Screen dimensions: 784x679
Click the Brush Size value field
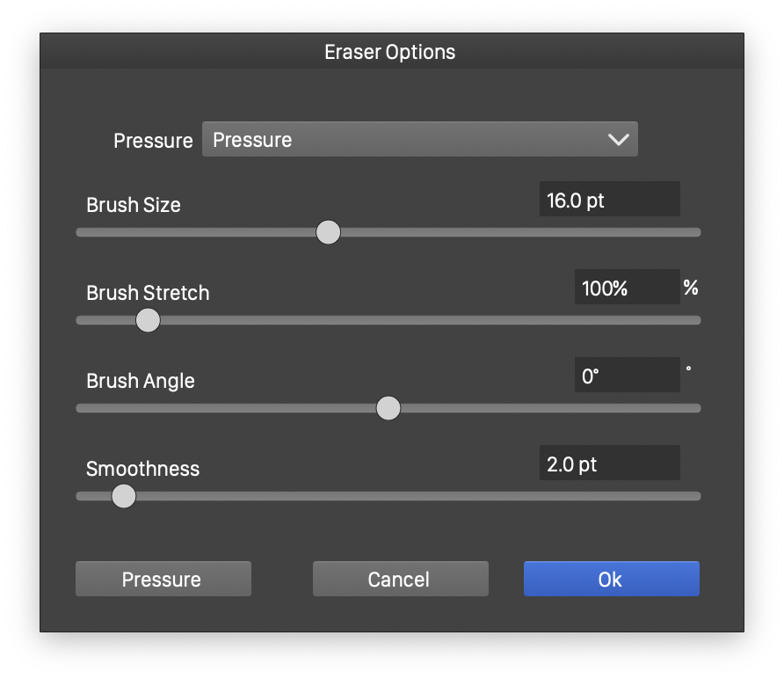tap(609, 200)
